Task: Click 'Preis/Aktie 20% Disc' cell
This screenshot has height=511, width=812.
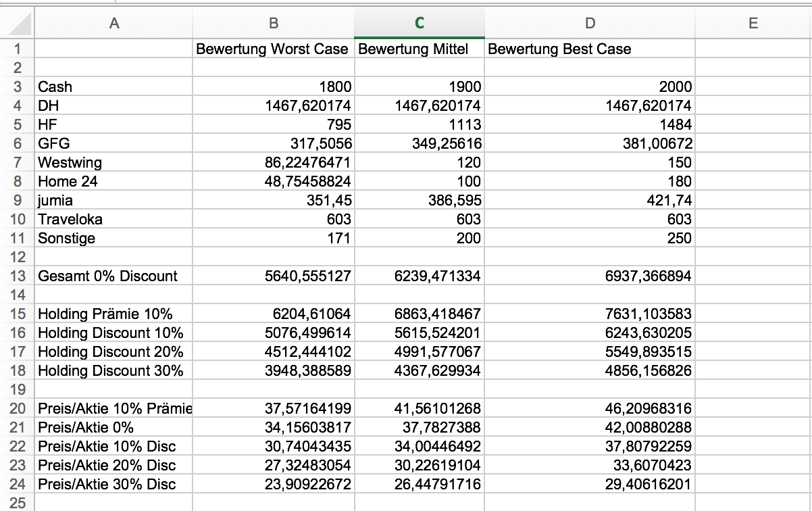Action: click(113, 465)
